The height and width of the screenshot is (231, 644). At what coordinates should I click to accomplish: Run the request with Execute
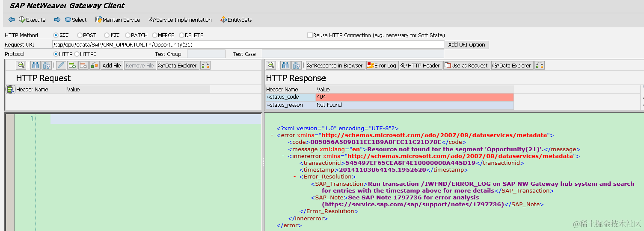coord(32,20)
